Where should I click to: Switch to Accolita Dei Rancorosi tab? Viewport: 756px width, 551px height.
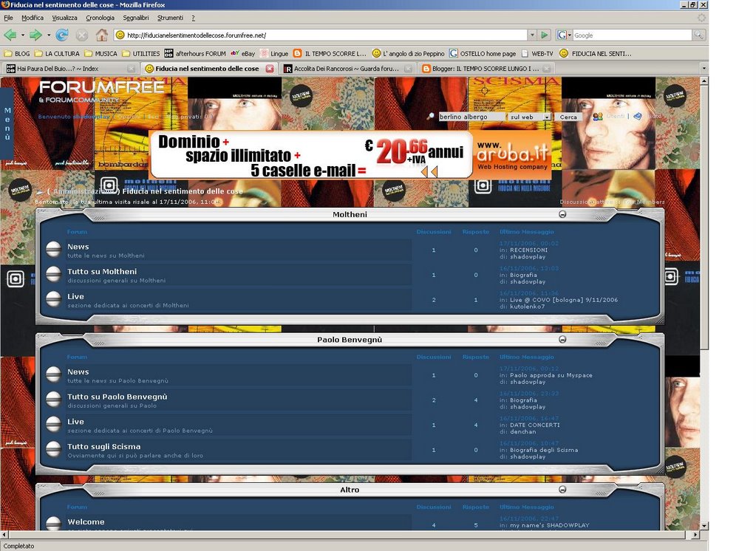tap(347, 69)
